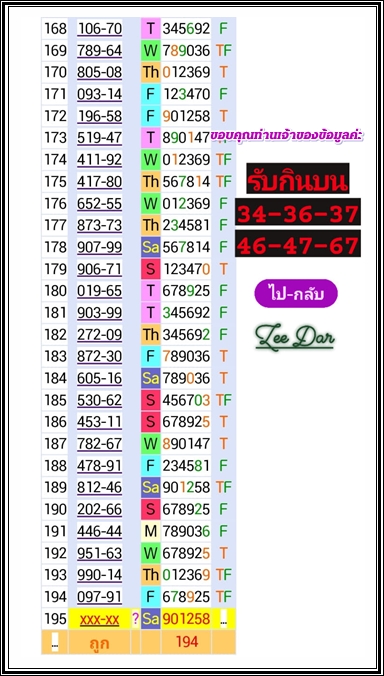Viewport: 384px width, 676px height.
Task: Click the purple Thai thank-you caption
Action: point(288,136)
